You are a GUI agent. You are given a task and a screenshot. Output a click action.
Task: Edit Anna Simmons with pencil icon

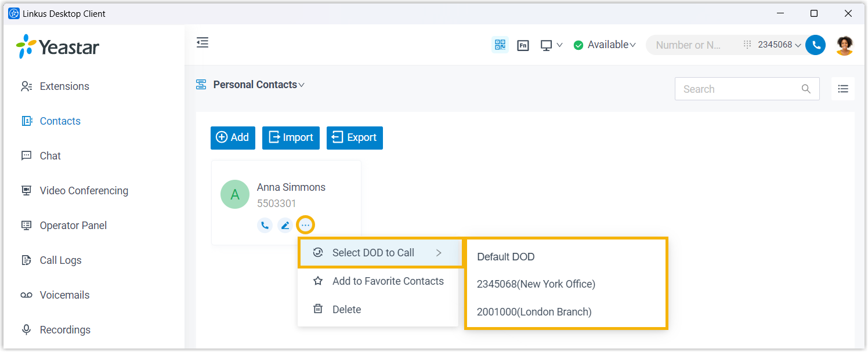285,225
